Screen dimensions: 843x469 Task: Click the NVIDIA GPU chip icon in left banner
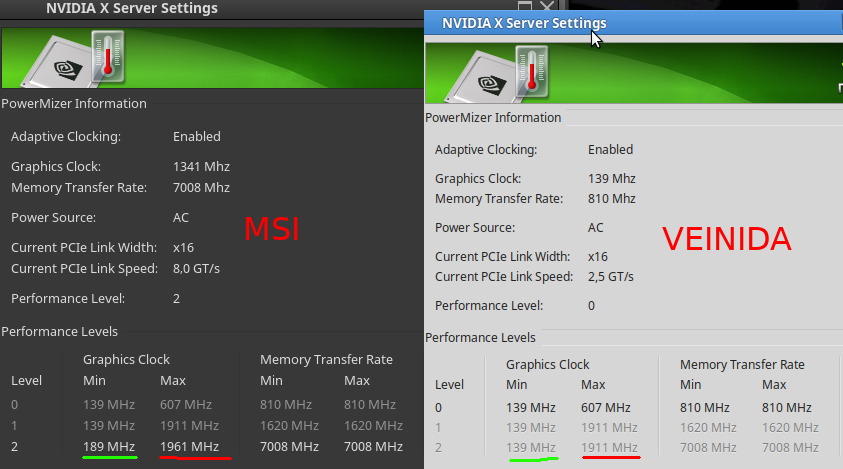click(58, 62)
